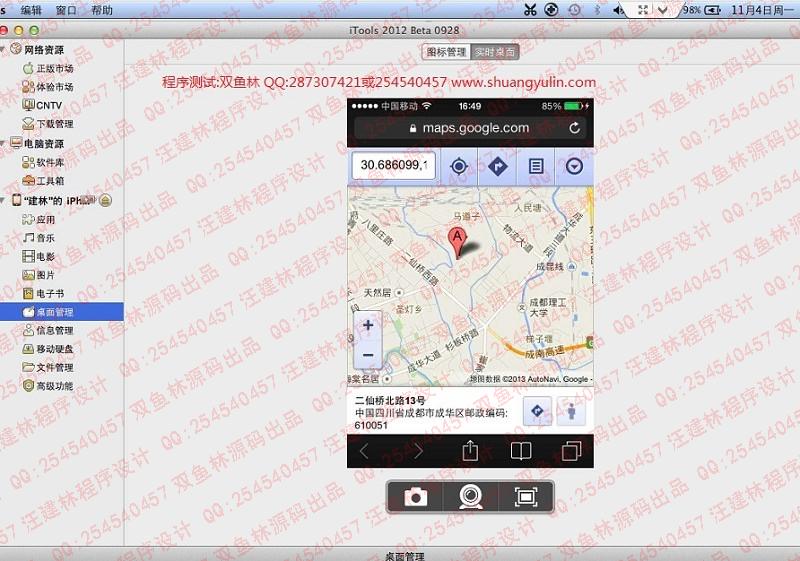Click the address text 二仙桥北路13号

(x=390, y=400)
